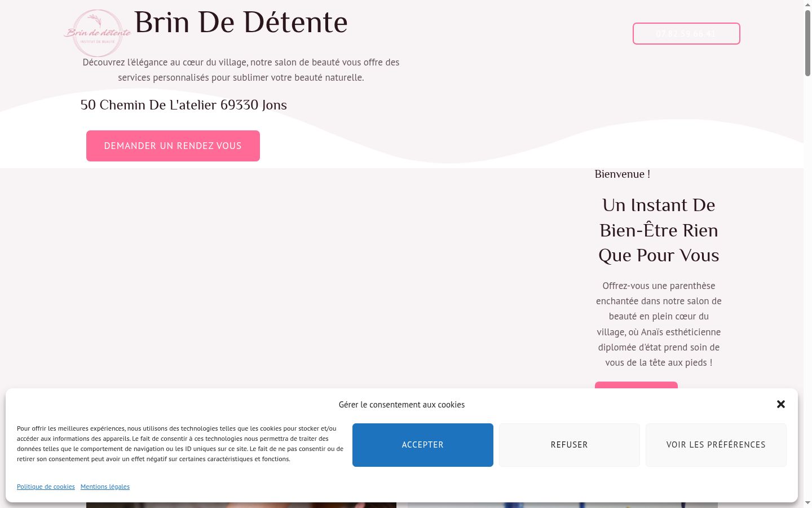Close the cookie consent banner
The height and width of the screenshot is (508, 812).
point(781,404)
